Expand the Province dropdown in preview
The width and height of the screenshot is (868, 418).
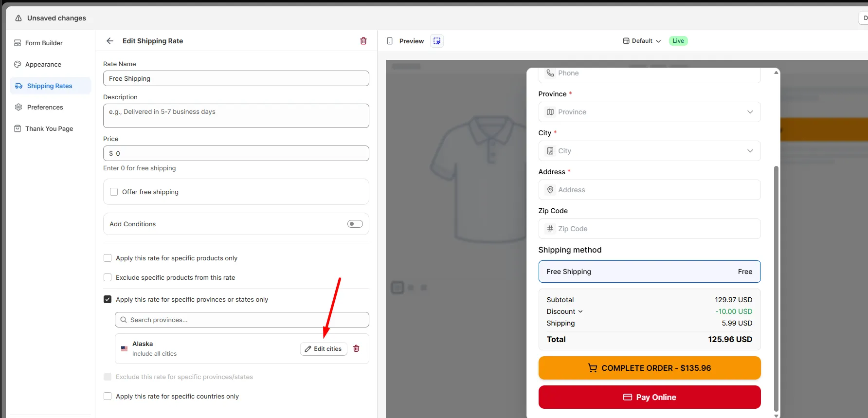click(650, 112)
